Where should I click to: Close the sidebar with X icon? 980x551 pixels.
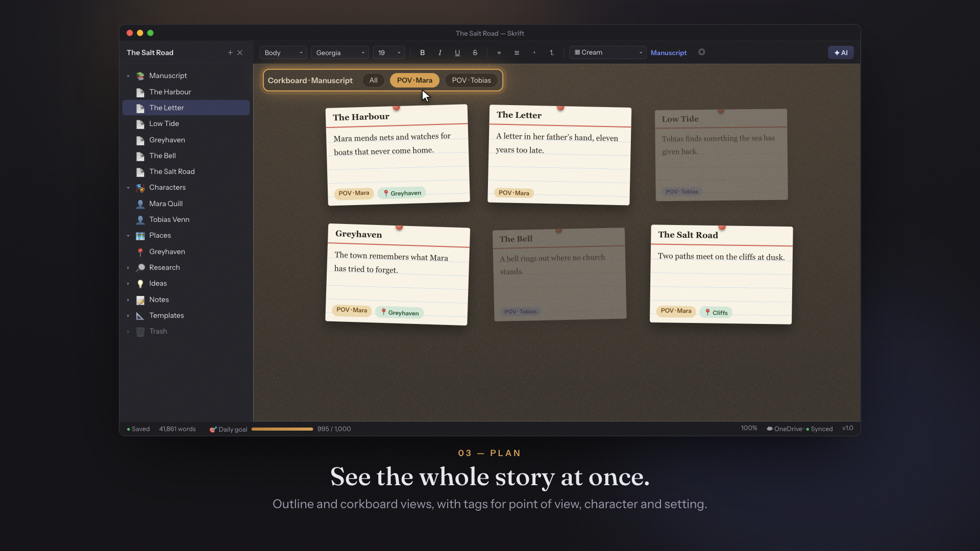[240, 53]
